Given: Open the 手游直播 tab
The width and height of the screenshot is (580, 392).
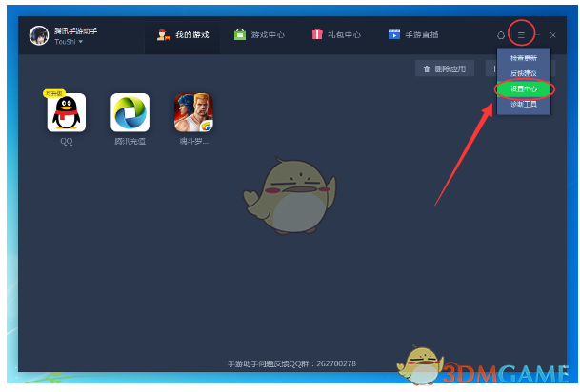Looking at the screenshot, I should coord(413,35).
